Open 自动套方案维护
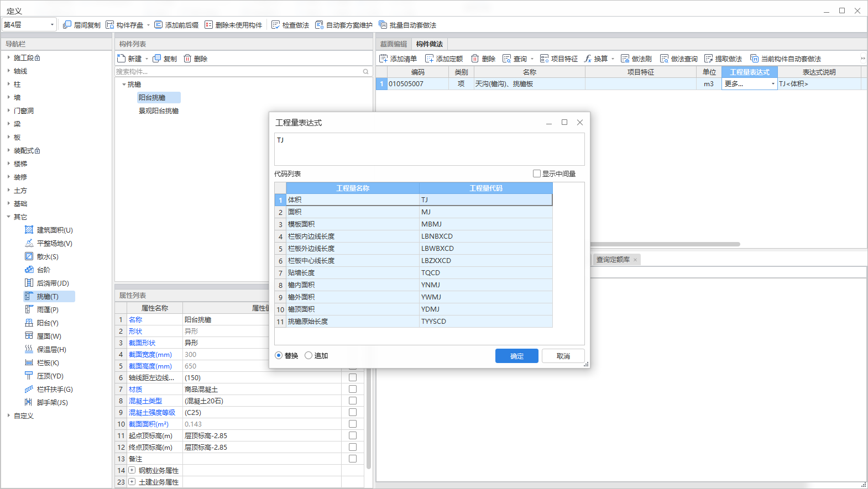The width and height of the screenshot is (868, 489). click(x=344, y=25)
